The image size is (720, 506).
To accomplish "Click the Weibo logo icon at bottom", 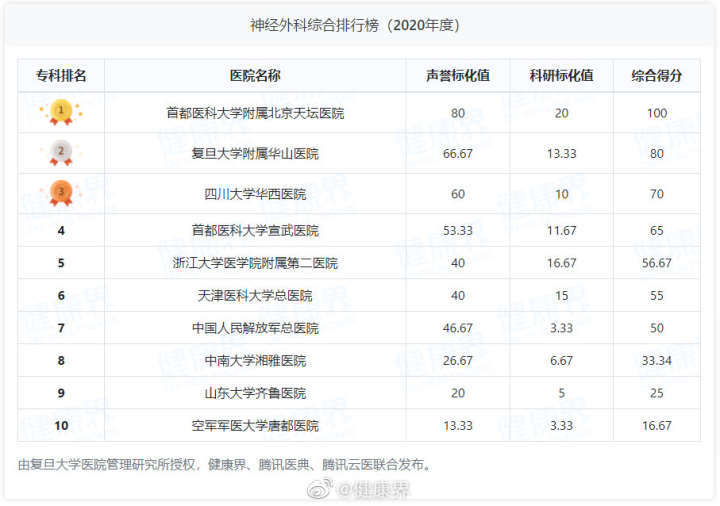I will (x=320, y=489).
